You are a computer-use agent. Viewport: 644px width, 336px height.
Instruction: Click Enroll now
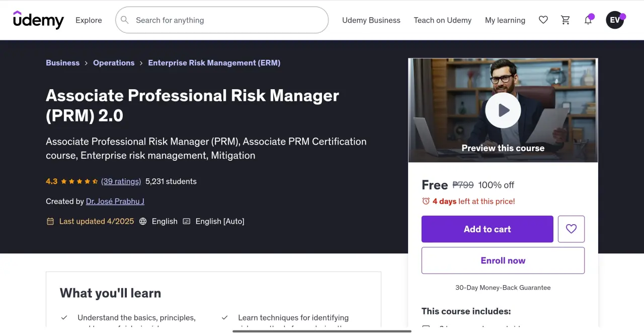[x=503, y=260]
